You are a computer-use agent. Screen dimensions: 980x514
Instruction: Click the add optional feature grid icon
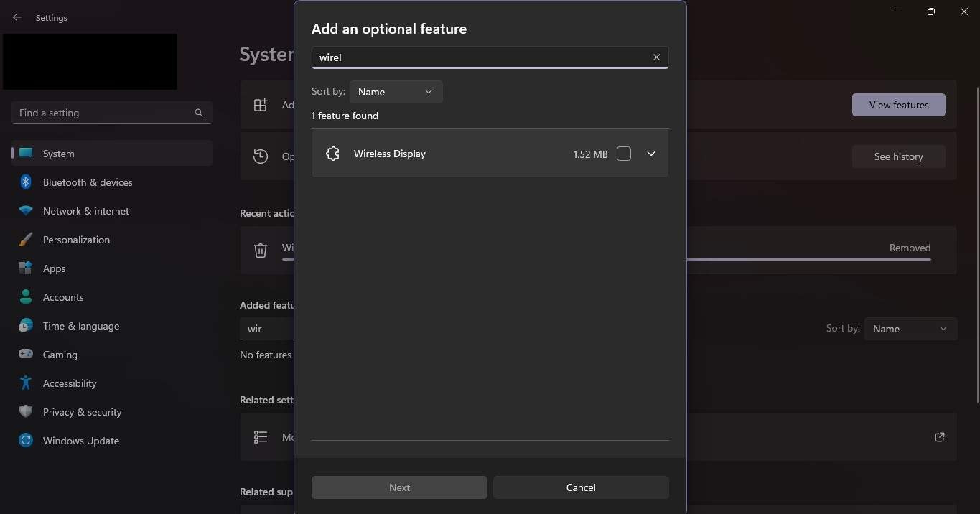tap(261, 105)
